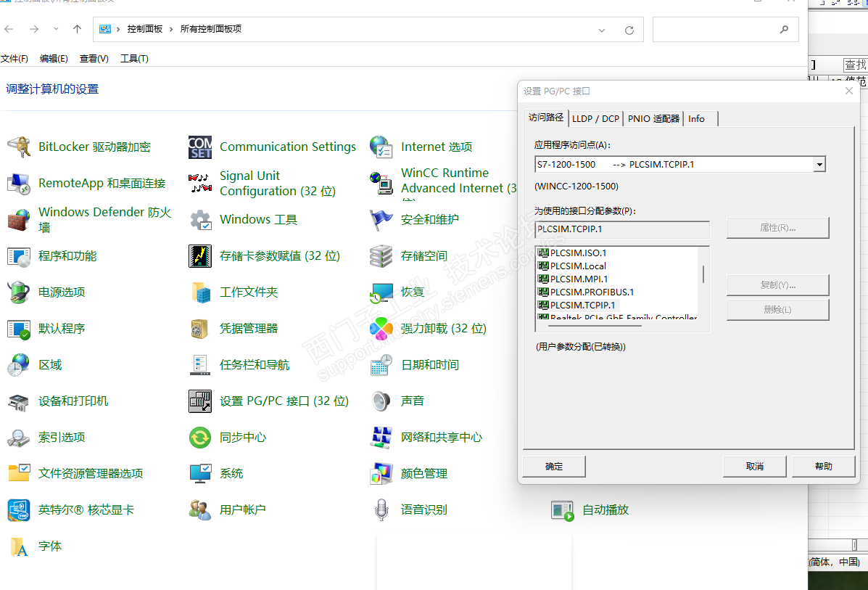The image size is (868, 590).
Task: Open 存储卡参数赋值 icon
Action: (200, 256)
